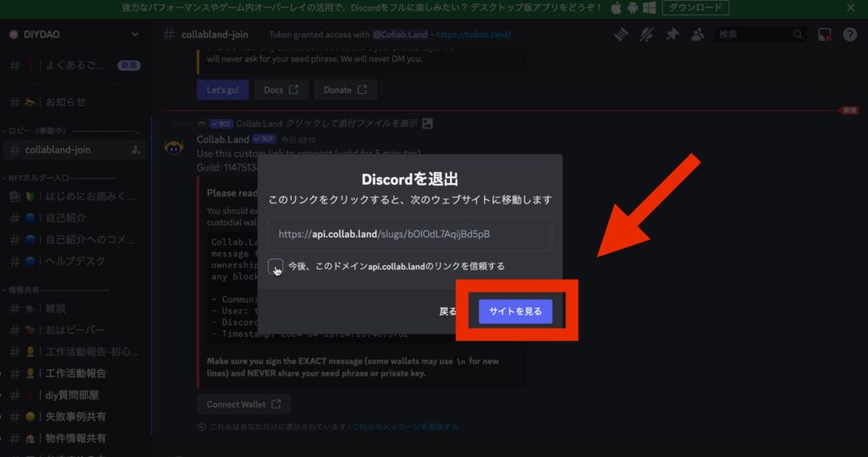Open the 工作活動報告-初心… channel
This screenshot has width=868, height=457.
75,352
